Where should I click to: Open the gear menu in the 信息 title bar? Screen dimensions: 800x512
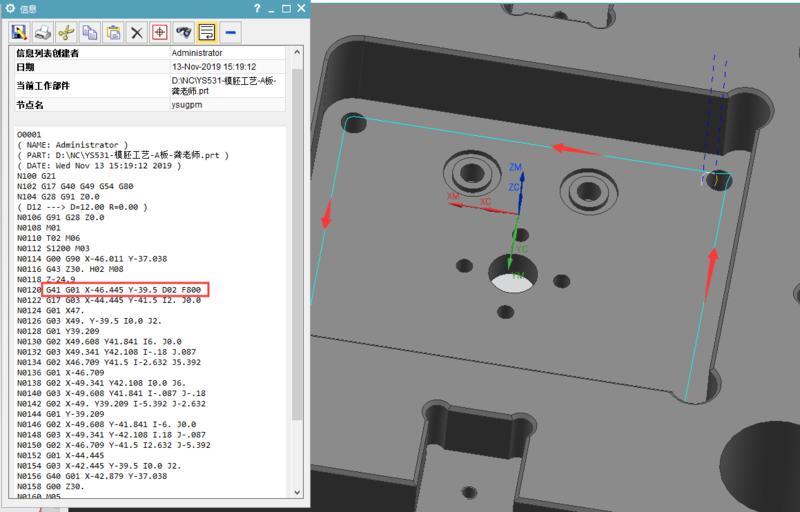(10, 9)
